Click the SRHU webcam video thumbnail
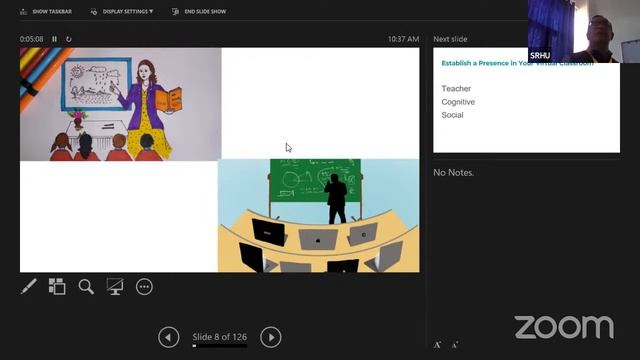 [x=584, y=31]
